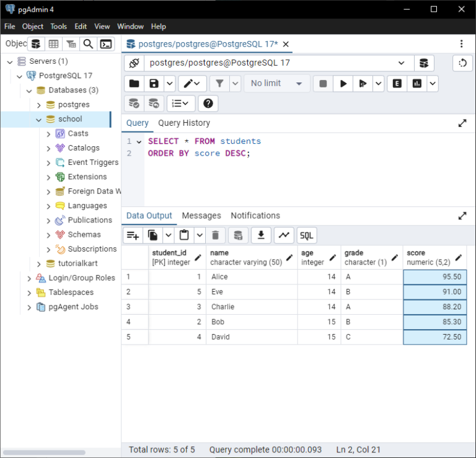
Task: Click the Explain query E button
Action: coord(397,84)
